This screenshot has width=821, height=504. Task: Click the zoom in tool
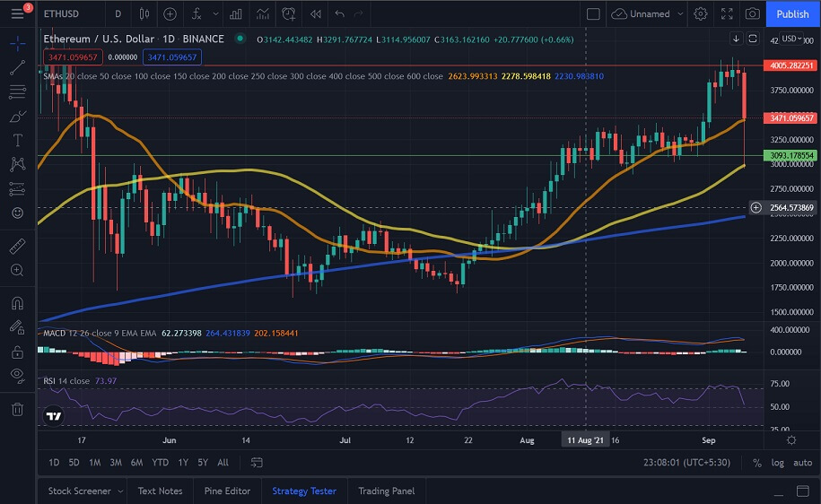click(17, 270)
